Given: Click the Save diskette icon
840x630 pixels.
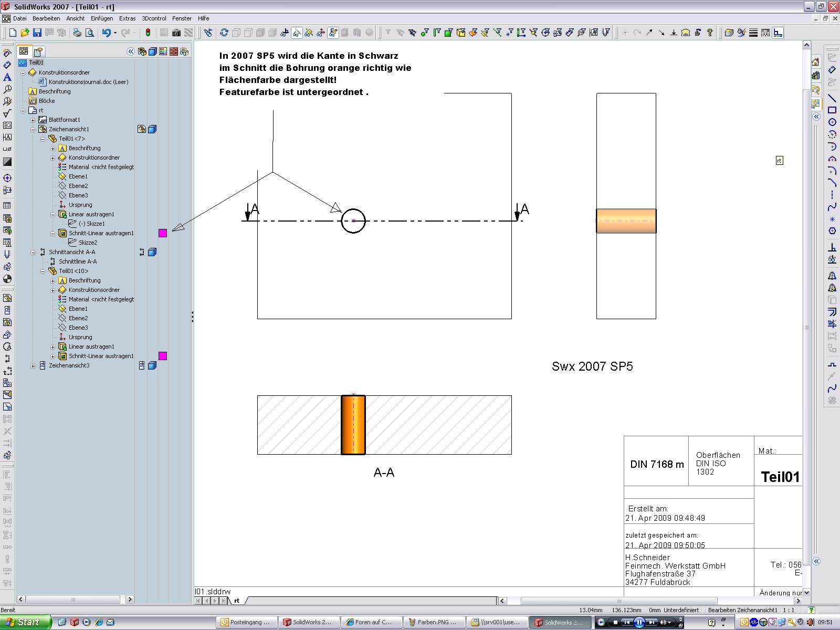Looking at the screenshot, I should pyautogui.click(x=37, y=33).
